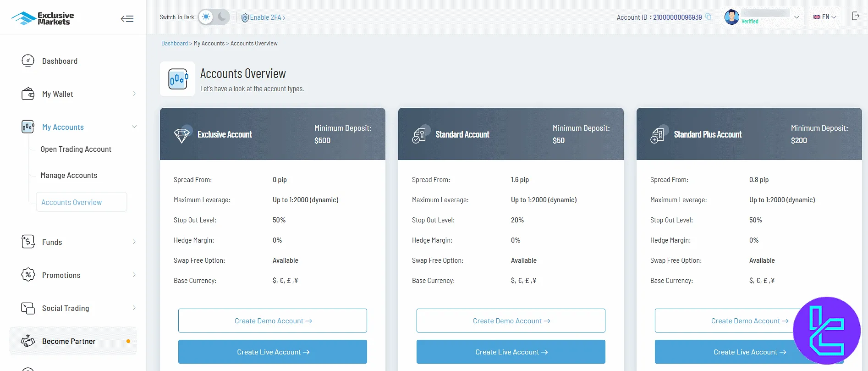The image size is (868, 371).
Task: Click the My Wallet icon
Action: pos(28,94)
